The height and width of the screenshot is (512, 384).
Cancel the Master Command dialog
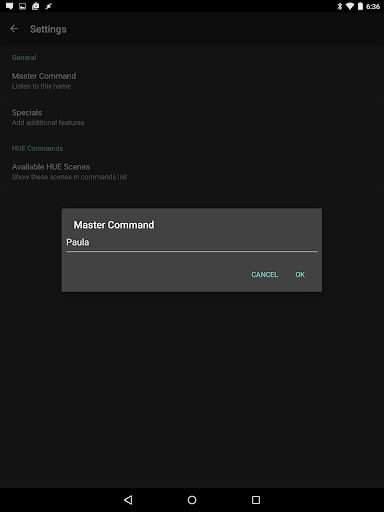click(264, 274)
